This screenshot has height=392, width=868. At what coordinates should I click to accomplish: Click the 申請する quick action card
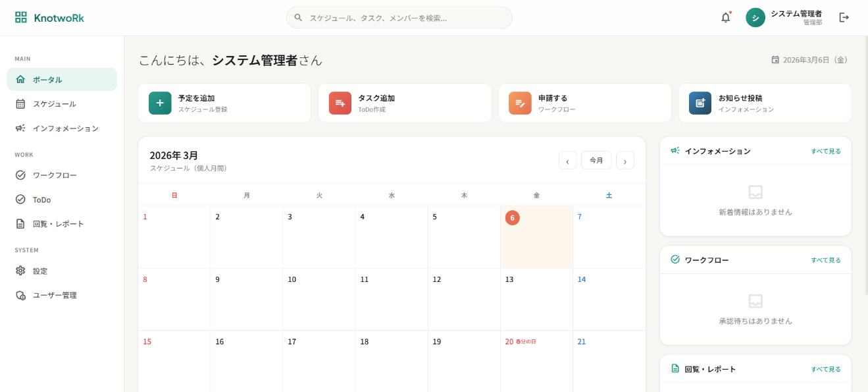point(584,103)
